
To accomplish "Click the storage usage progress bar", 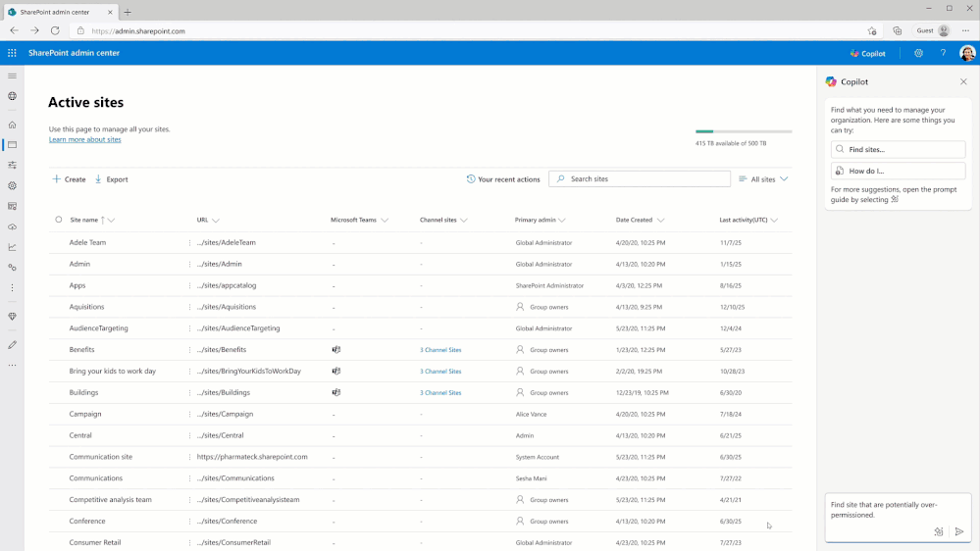I will tap(744, 131).
